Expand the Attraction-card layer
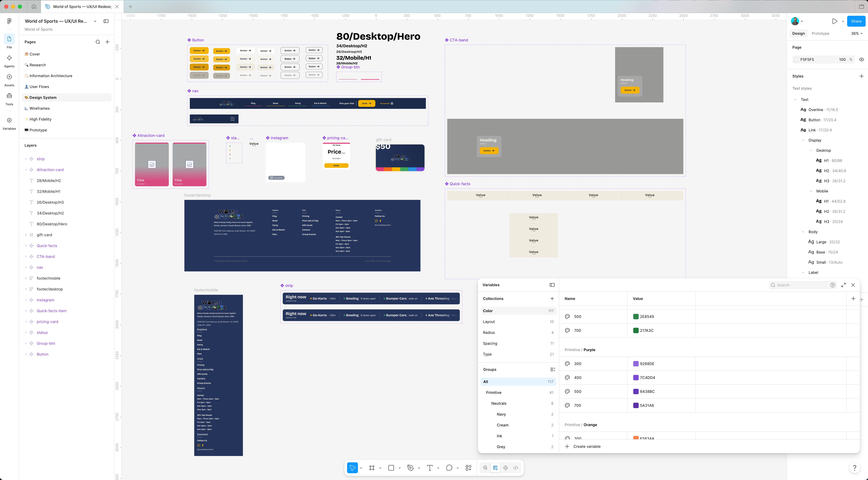This screenshot has height=480, width=868. pyautogui.click(x=26, y=170)
